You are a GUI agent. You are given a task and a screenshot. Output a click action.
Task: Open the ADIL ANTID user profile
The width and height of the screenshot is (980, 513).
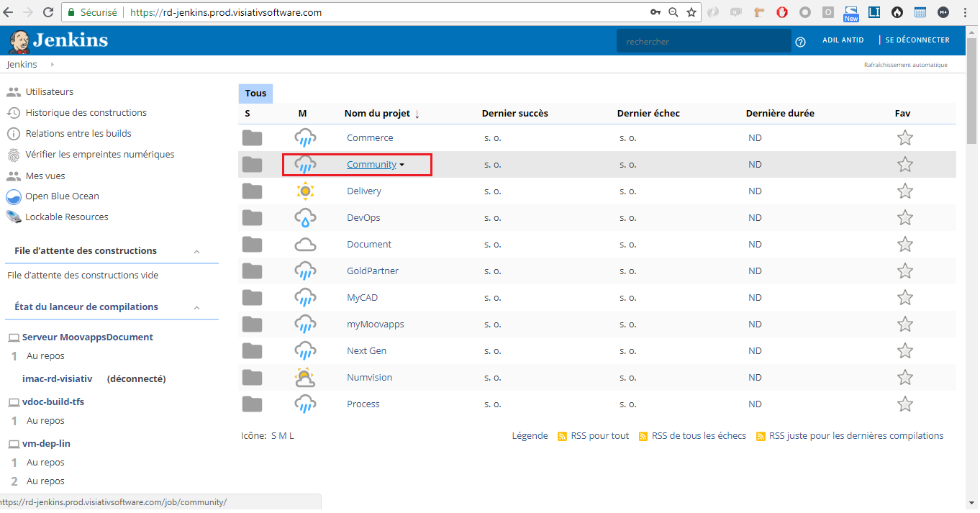tap(843, 40)
